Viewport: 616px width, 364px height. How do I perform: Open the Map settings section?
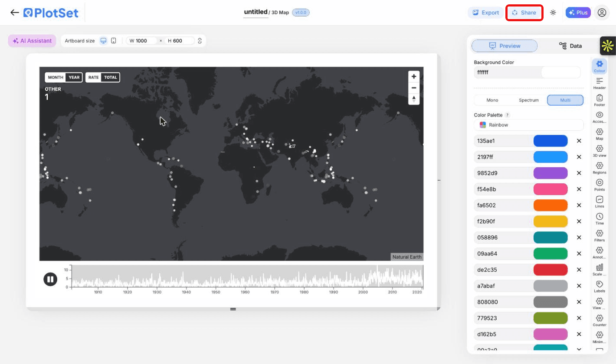pos(600,134)
